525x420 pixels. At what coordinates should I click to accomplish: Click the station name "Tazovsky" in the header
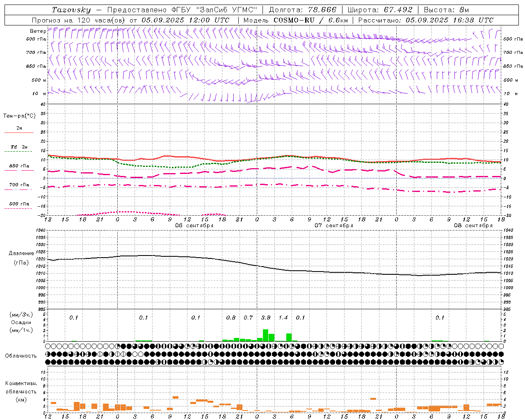71,10
